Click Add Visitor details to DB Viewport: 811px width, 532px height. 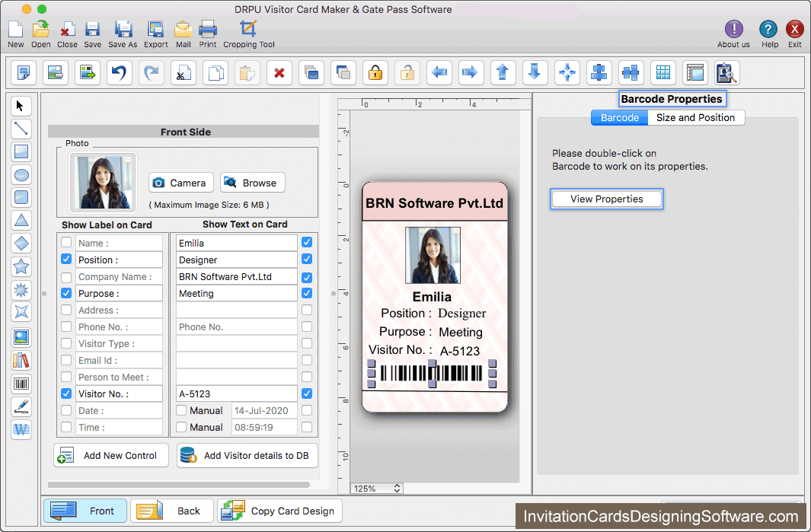point(247,455)
